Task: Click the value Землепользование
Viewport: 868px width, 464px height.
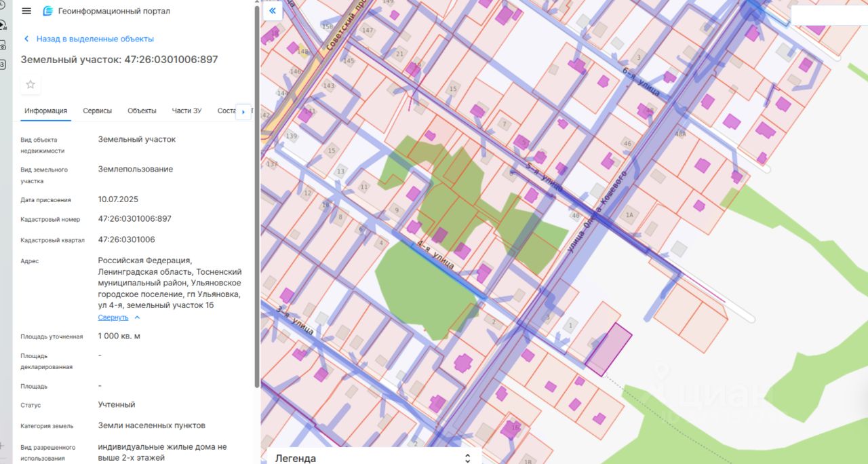Action: 136,169
